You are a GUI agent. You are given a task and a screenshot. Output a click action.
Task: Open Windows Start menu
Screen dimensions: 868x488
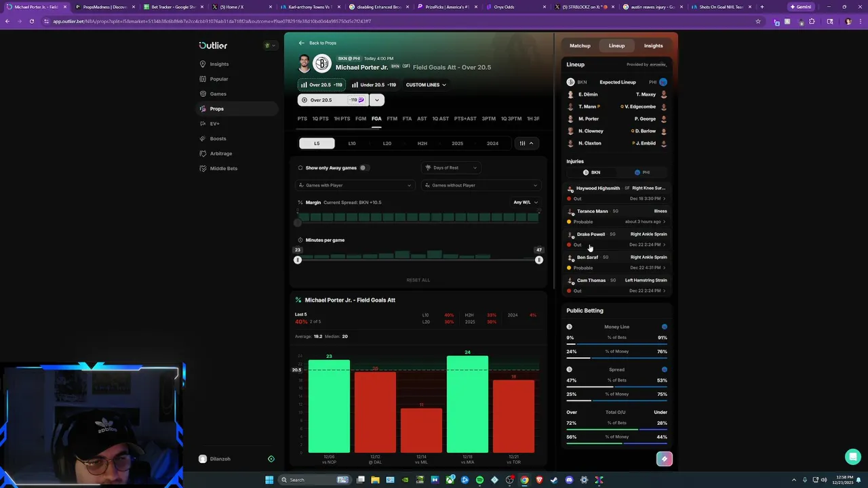pos(269,480)
